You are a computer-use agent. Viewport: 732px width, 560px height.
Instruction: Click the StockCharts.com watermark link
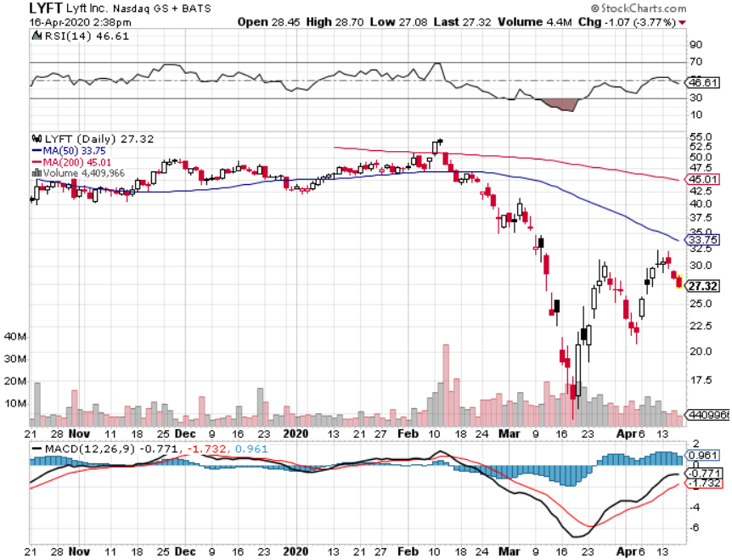[x=639, y=8]
